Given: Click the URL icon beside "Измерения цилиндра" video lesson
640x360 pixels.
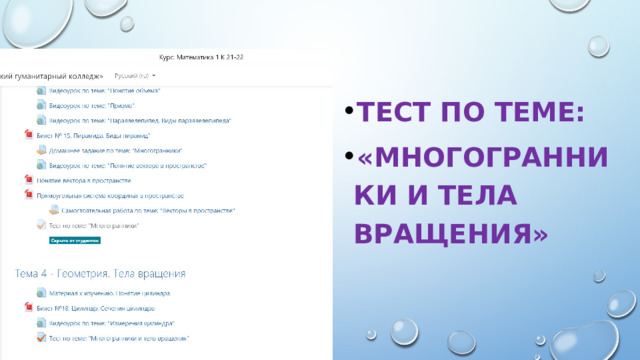Looking at the screenshot, I should [x=41, y=323].
